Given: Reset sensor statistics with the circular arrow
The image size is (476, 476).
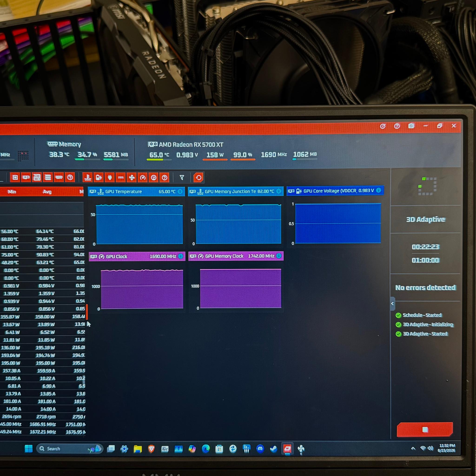Looking at the screenshot, I should [x=198, y=178].
